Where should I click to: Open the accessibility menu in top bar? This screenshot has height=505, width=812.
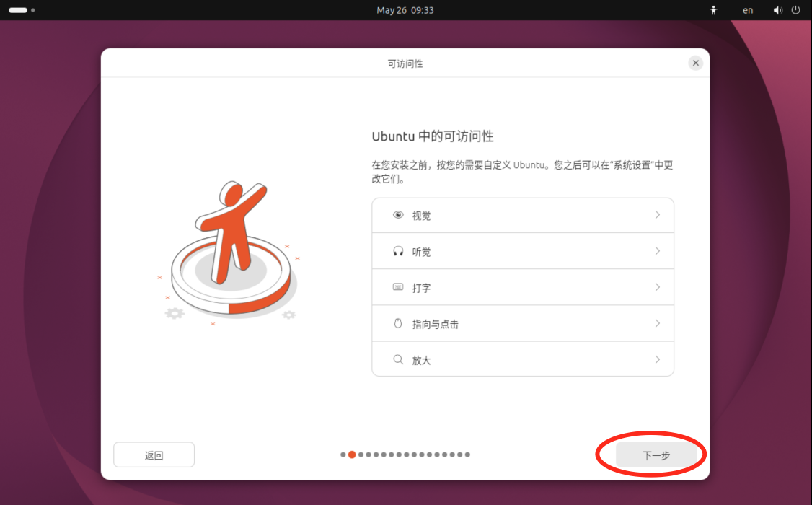(714, 10)
